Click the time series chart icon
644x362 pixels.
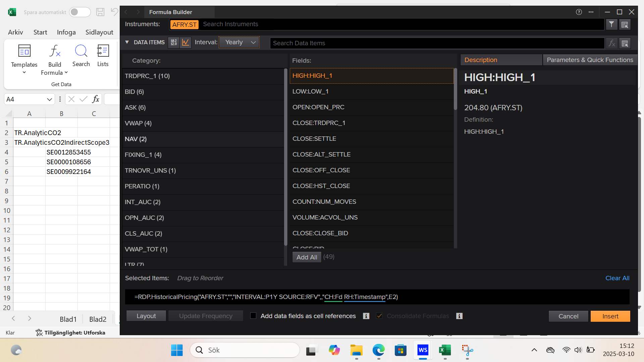click(x=185, y=43)
